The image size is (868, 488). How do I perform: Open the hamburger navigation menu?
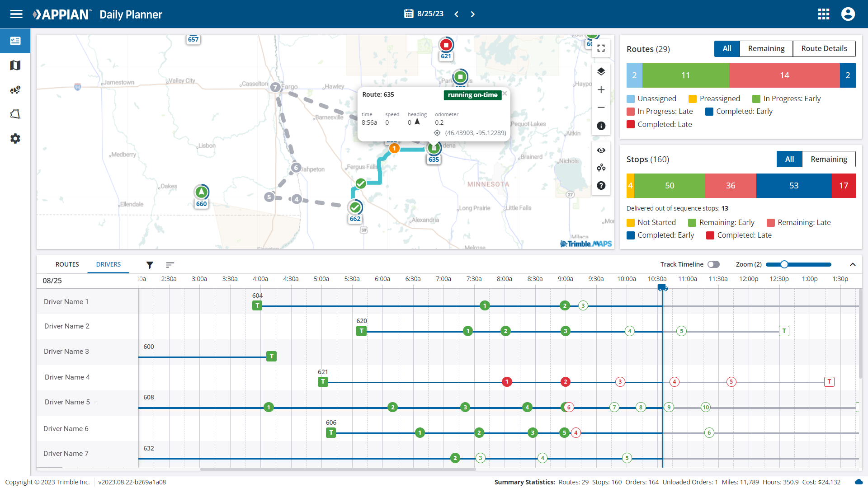click(x=16, y=14)
